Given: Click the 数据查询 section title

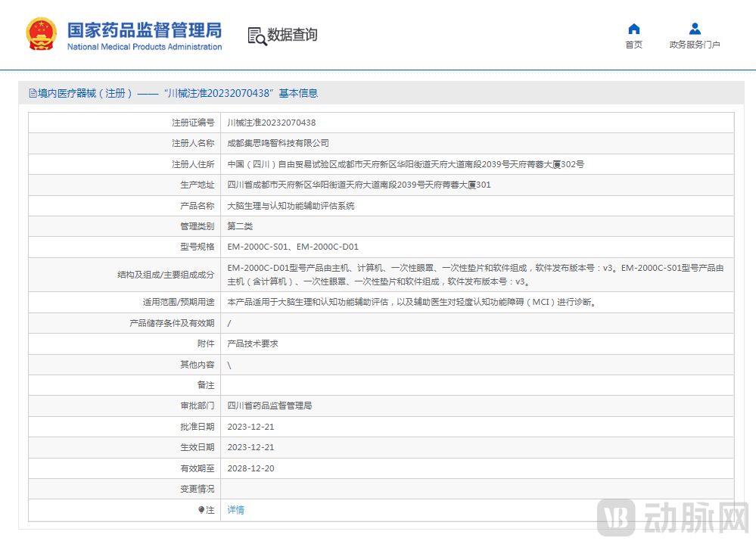Looking at the screenshot, I should coord(292,35).
